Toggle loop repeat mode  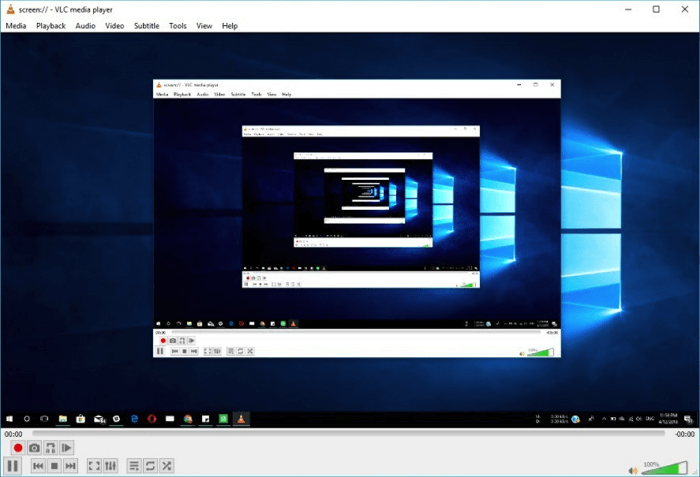click(150, 466)
